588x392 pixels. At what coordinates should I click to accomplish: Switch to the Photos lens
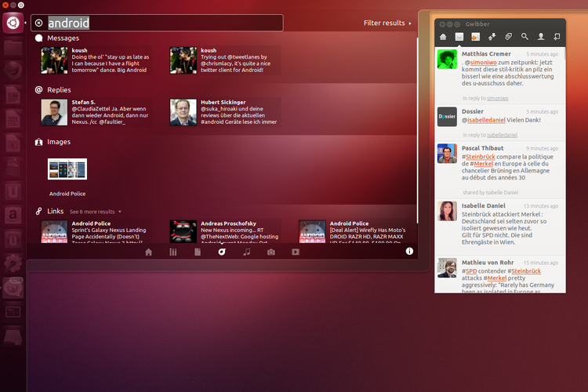point(271,252)
